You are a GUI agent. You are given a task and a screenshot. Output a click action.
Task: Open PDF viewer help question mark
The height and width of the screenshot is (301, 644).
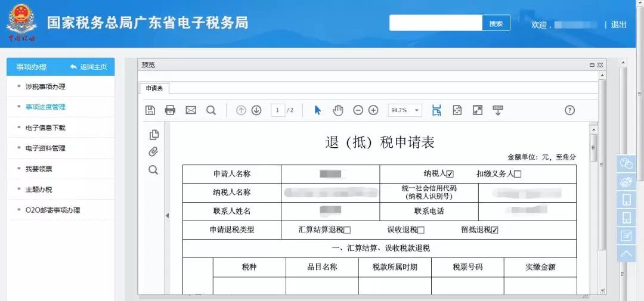pos(569,110)
